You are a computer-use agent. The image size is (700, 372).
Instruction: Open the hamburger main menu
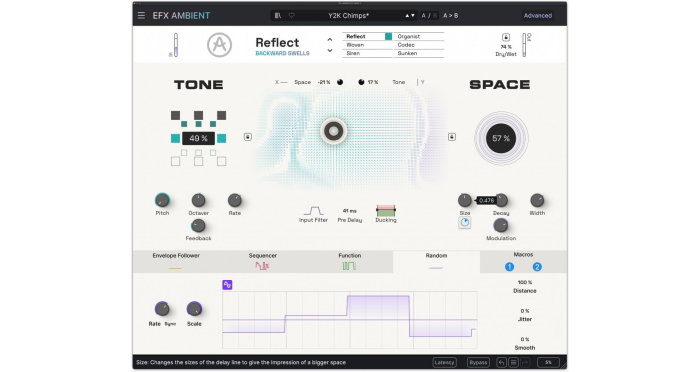pyautogui.click(x=141, y=16)
